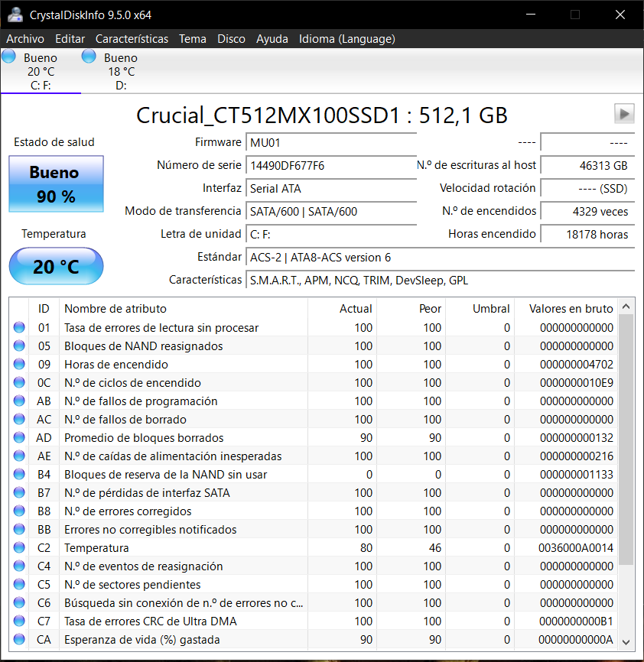Click the Nombre de atributo column header
The image size is (644, 662).
click(115, 309)
